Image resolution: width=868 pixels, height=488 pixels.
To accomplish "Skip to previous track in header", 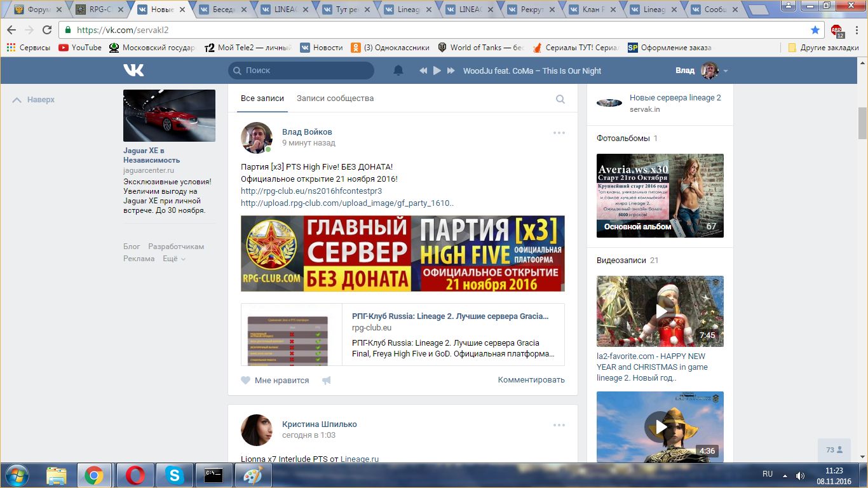I will pos(423,71).
